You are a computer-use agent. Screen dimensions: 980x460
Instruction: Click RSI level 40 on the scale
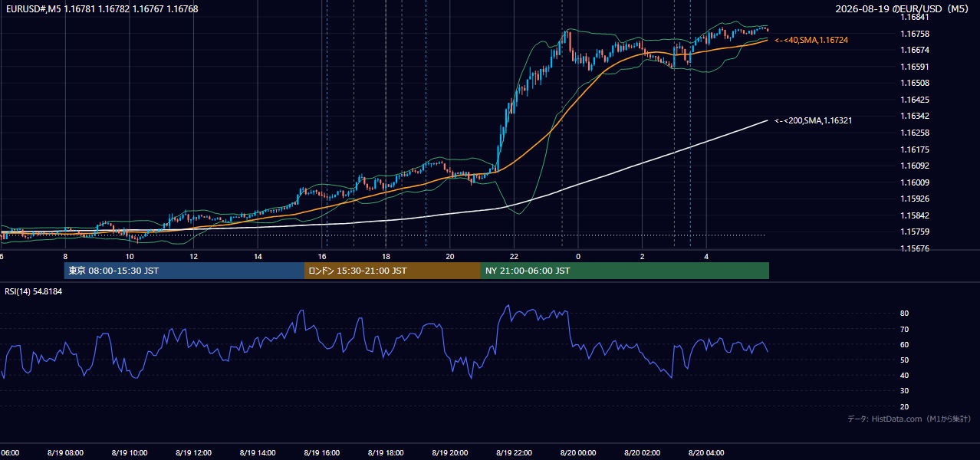pyautogui.click(x=904, y=375)
